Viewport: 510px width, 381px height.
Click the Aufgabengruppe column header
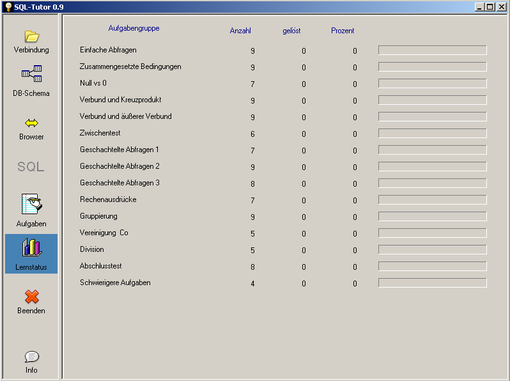(134, 28)
